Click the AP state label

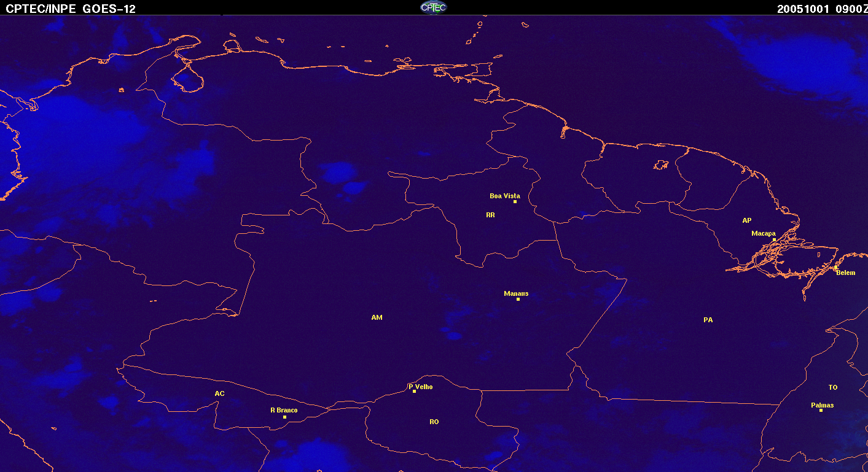[746, 220]
